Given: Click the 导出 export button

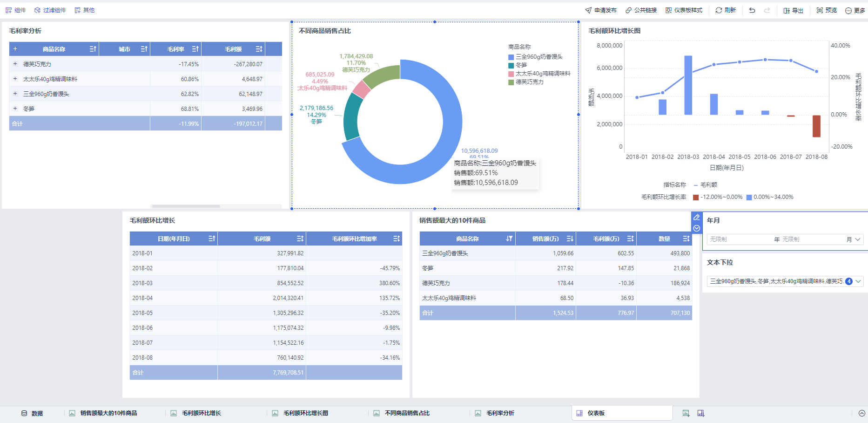Looking at the screenshot, I should (x=793, y=10).
